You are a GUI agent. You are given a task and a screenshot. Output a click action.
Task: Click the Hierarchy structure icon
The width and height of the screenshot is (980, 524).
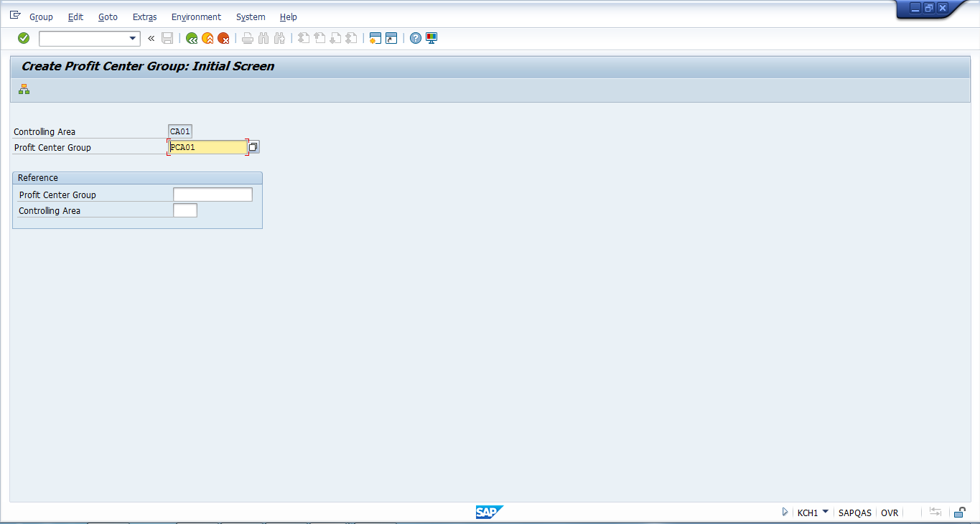[24, 90]
